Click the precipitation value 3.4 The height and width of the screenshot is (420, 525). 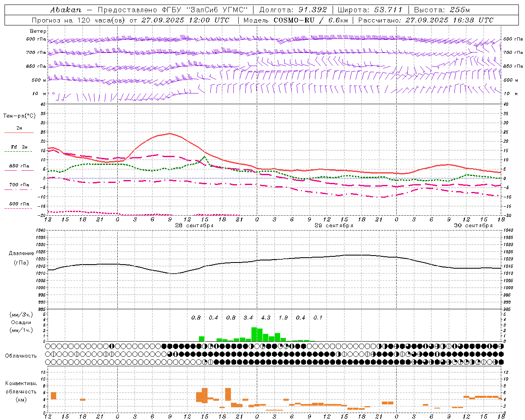point(248,317)
